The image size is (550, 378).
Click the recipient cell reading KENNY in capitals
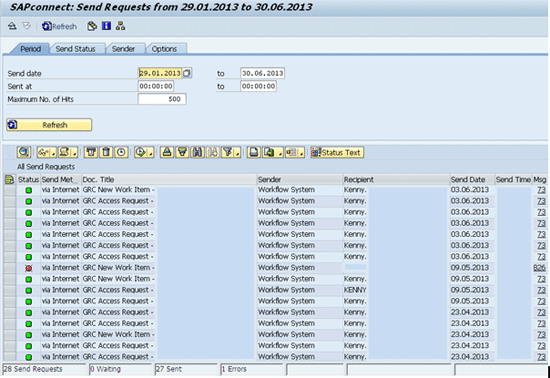pos(355,290)
